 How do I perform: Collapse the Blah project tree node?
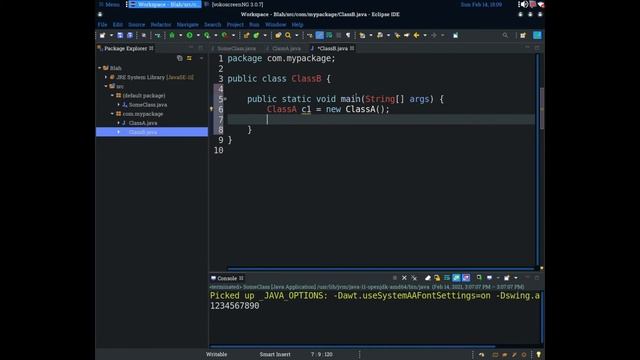[x=100, y=68]
